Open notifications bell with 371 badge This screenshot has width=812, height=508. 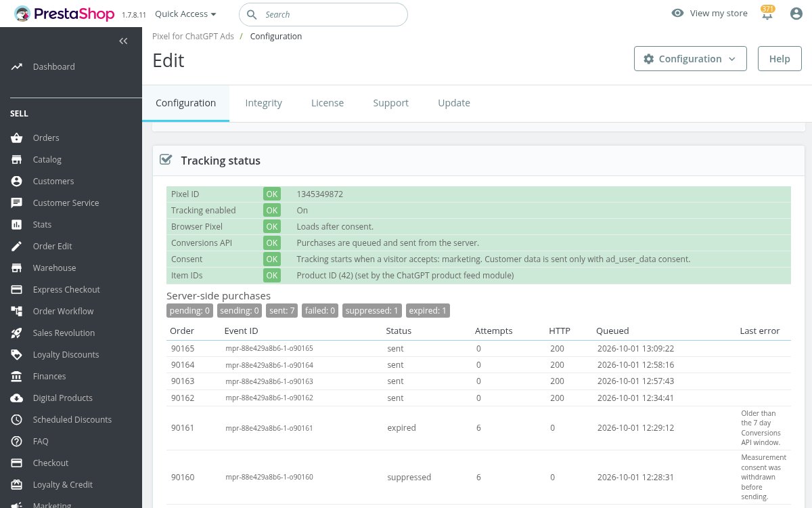point(767,13)
